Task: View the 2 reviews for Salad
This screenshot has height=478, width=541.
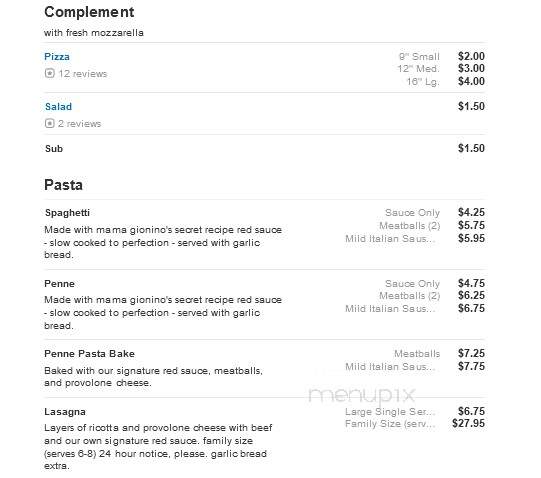Action: tap(79, 124)
